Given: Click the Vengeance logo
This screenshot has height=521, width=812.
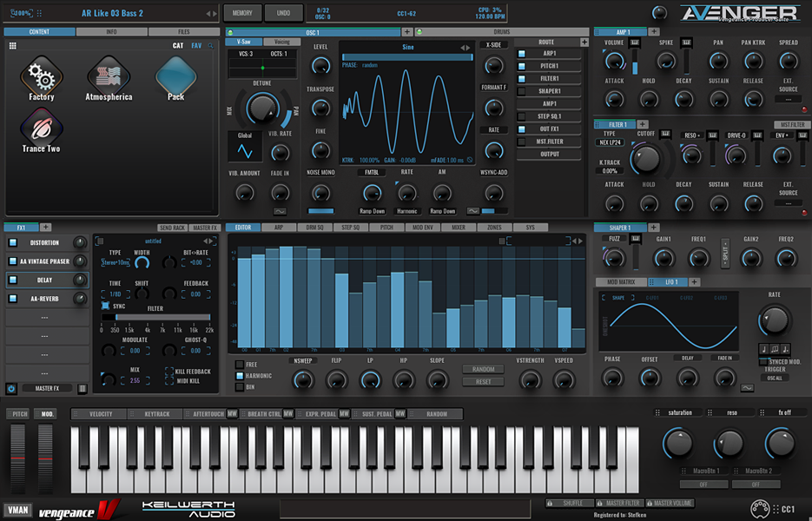Looking at the screenshot, I should [79, 510].
